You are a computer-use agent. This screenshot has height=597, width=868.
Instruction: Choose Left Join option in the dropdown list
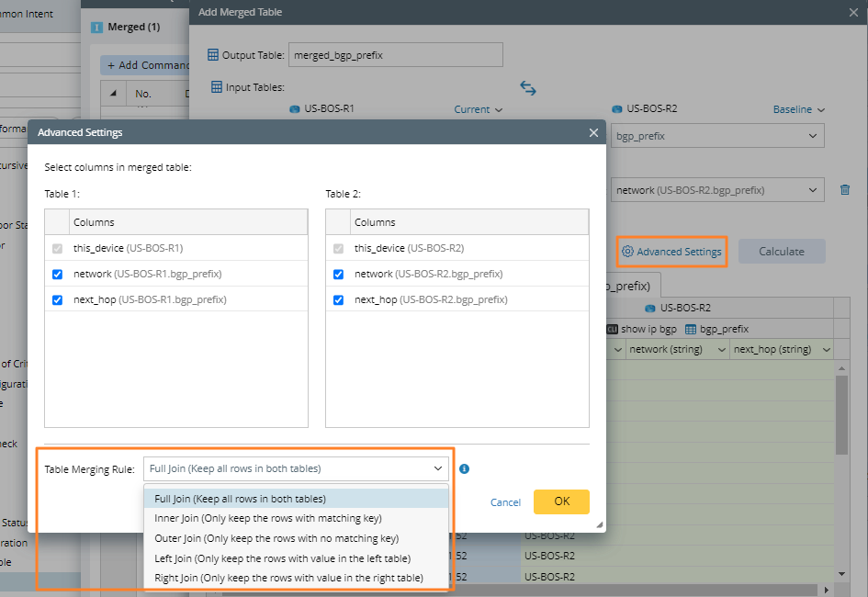(x=282, y=558)
